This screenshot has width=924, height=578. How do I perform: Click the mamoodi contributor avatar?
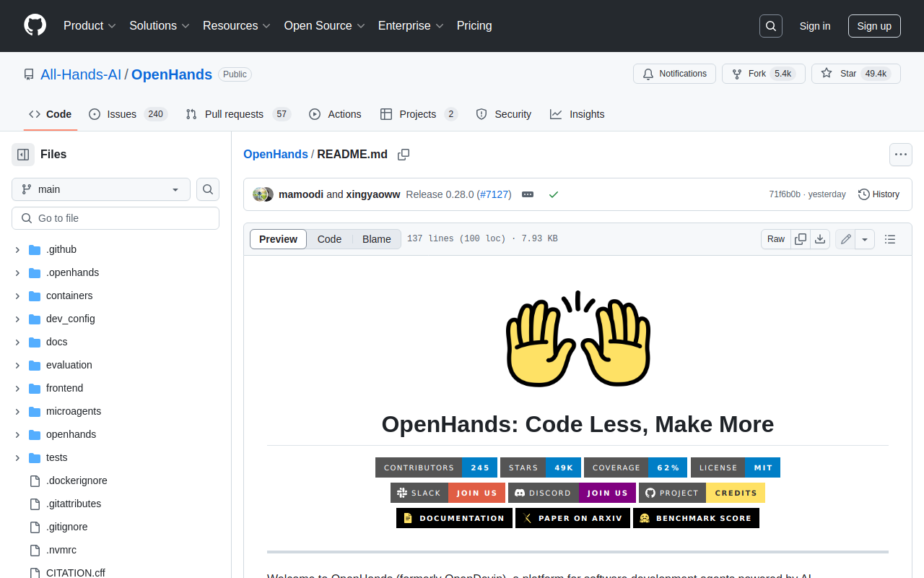[x=259, y=194]
